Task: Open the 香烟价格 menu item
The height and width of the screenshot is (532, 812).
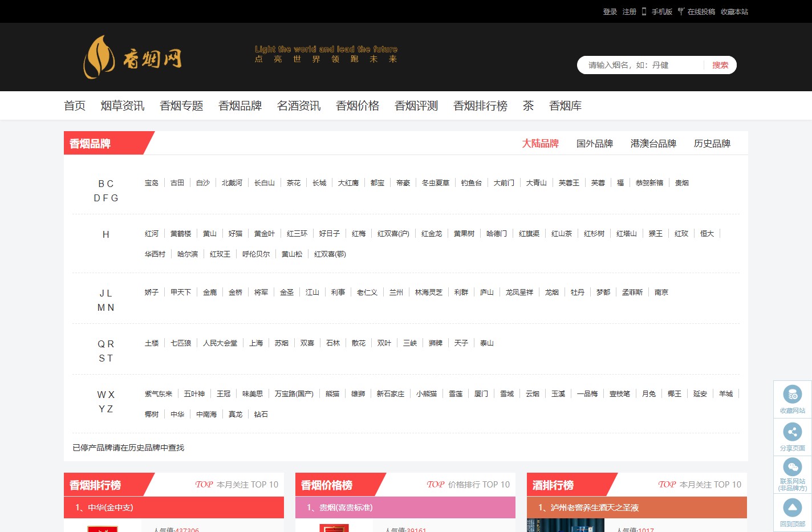Action: [358, 105]
